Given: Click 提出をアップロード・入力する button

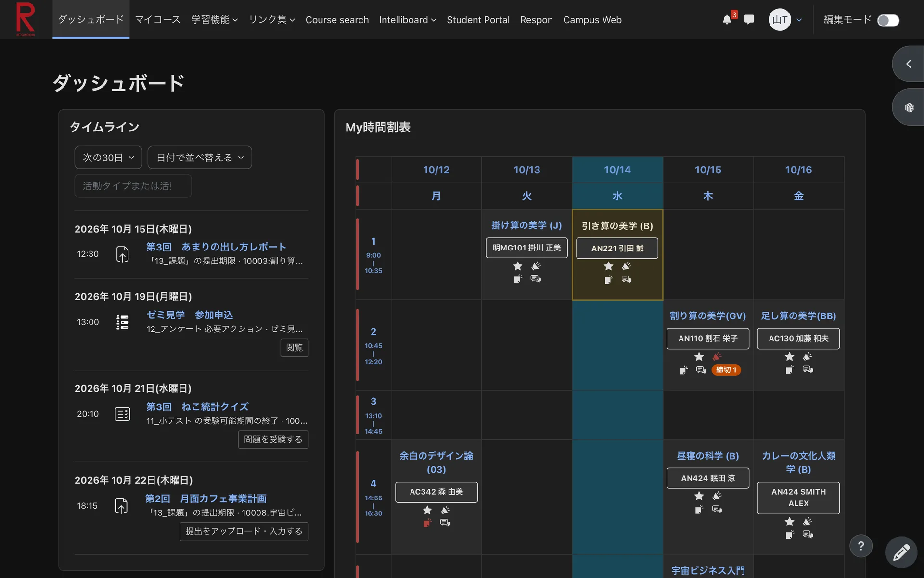Looking at the screenshot, I should tap(244, 531).
